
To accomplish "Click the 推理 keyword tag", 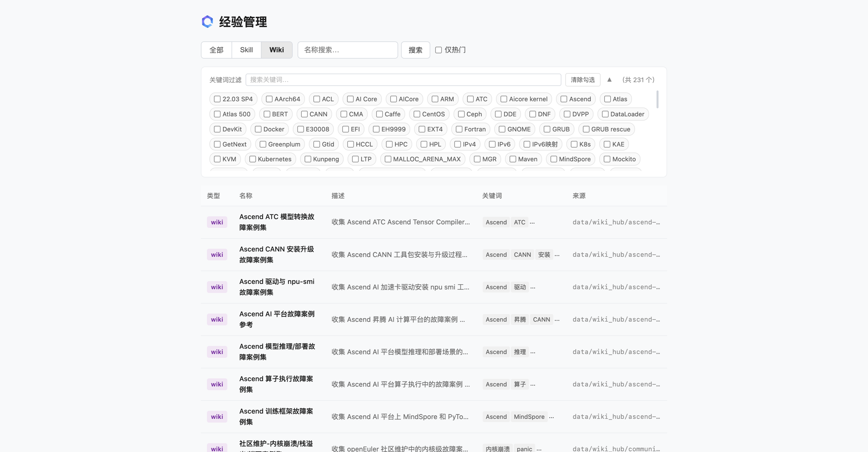I will point(520,351).
